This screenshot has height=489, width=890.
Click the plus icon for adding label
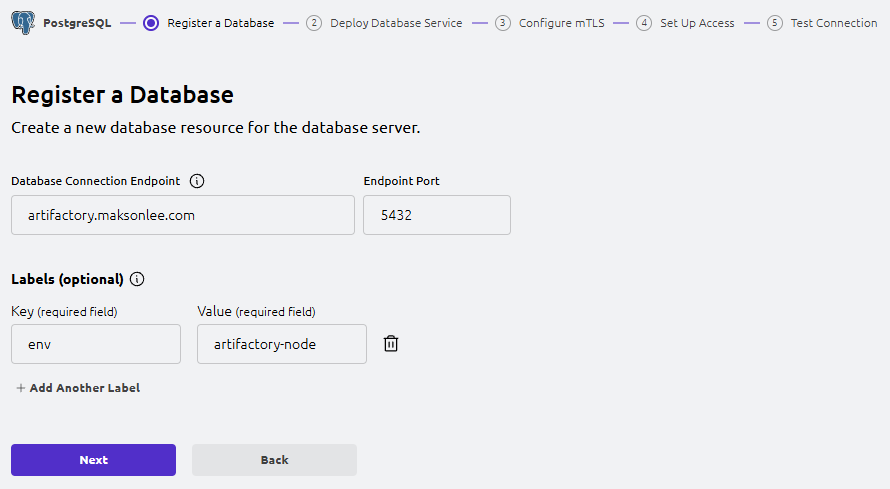(20, 388)
